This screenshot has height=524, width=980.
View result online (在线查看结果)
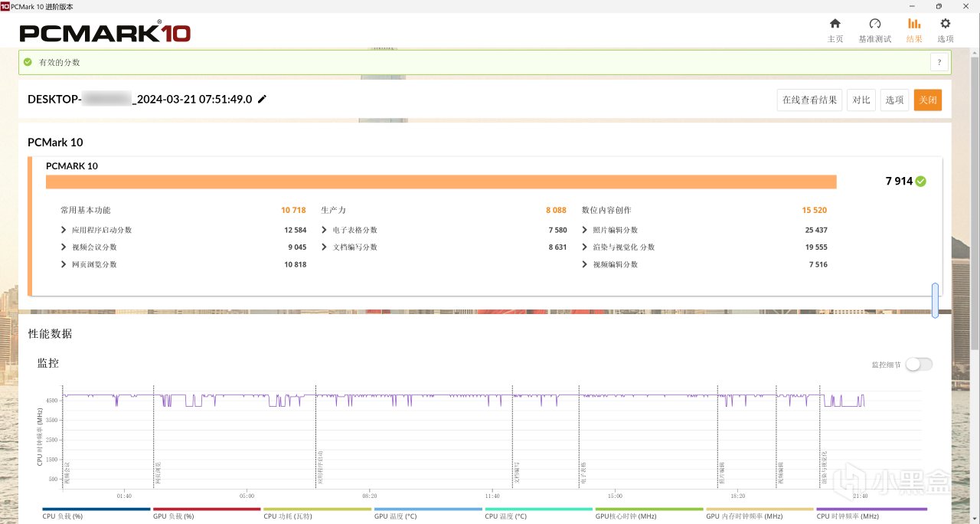[x=809, y=100]
